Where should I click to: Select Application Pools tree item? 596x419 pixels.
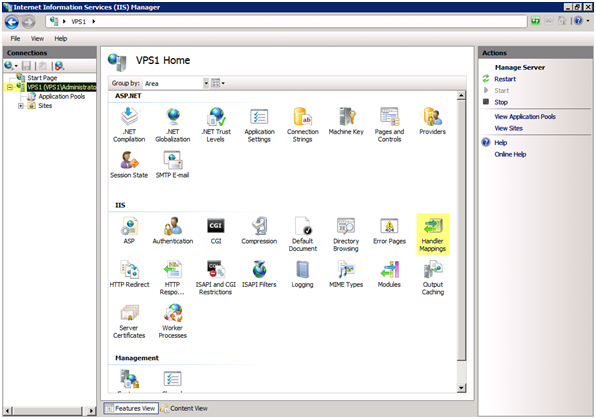[62, 97]
